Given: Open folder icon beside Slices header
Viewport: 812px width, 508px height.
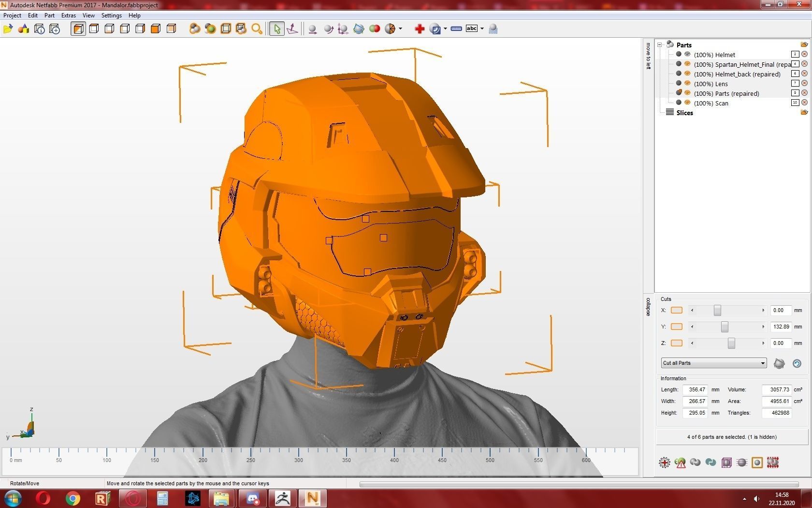Looking at the screenshot, I should tap(804, 112).
